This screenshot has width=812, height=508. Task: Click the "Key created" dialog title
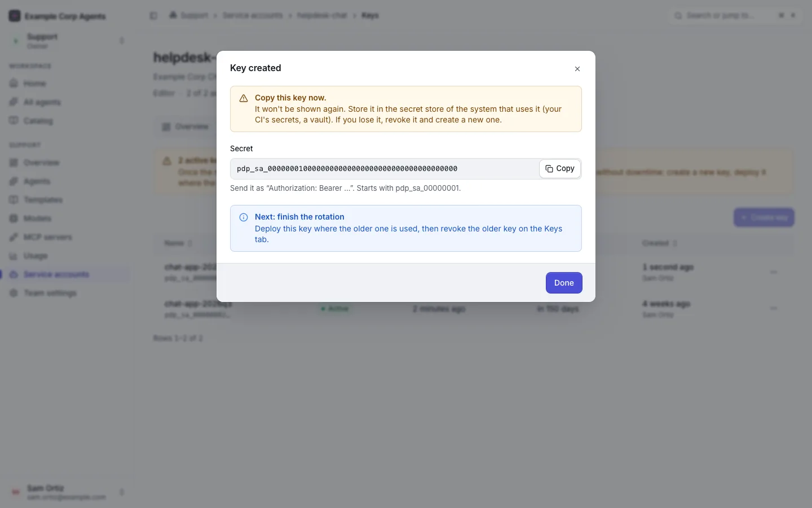(x=255, y=68)
